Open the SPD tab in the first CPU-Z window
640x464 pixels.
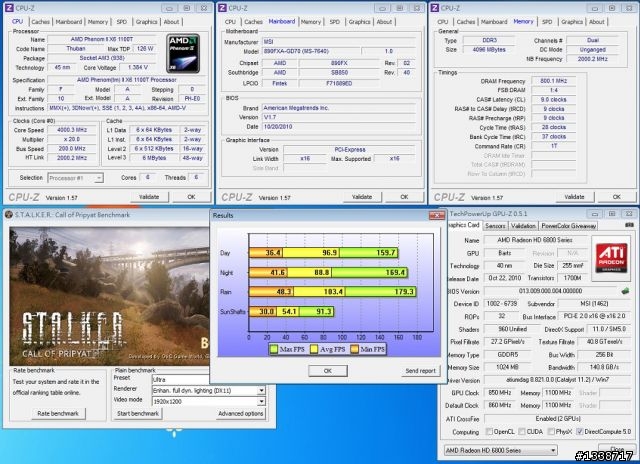point(122,22)
